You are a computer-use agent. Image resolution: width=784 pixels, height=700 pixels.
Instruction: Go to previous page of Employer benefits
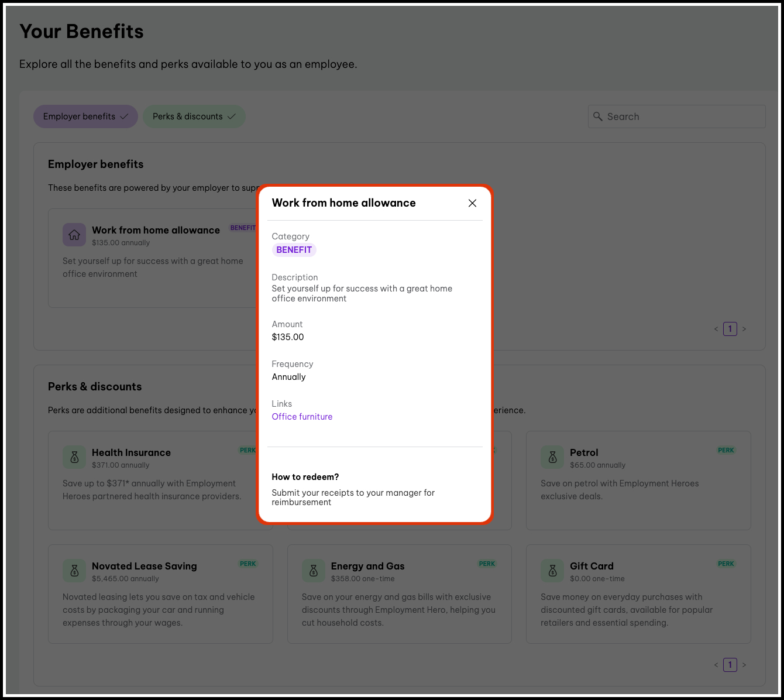(x=716, y=329)
